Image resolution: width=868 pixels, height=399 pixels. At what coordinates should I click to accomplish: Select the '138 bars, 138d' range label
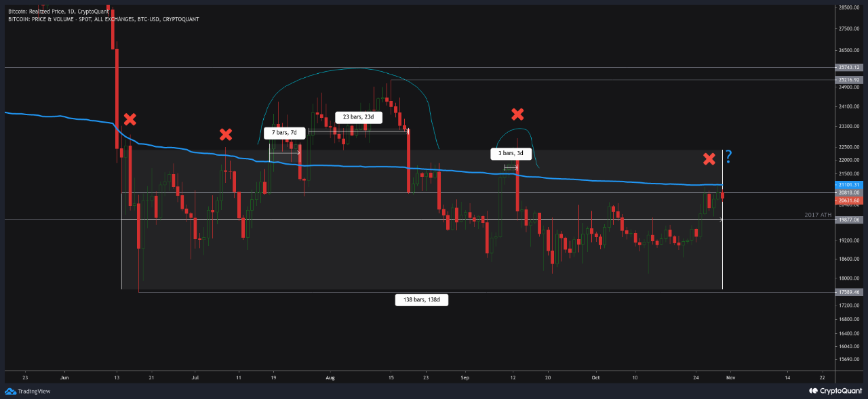click(421, 299)
